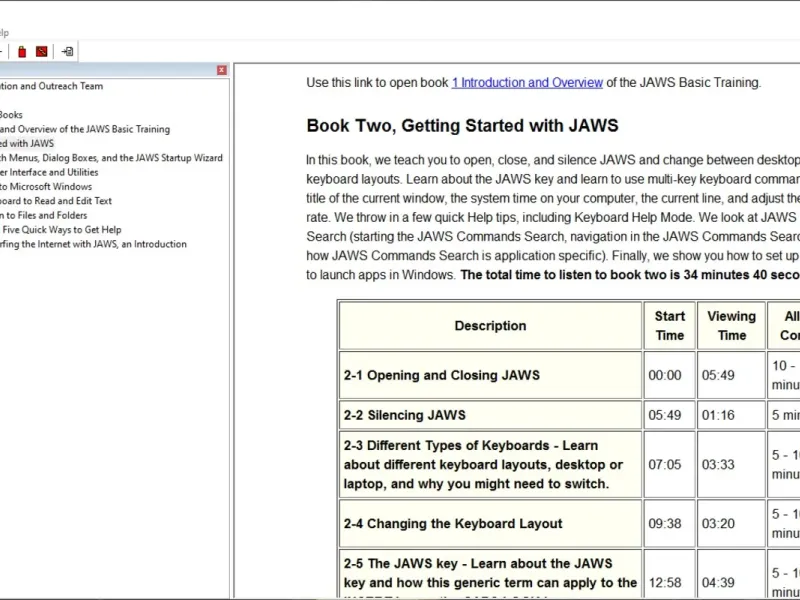Select the 'Books' tree entry
The width and height of the screenshot is (800, 600).
point(11,115)
